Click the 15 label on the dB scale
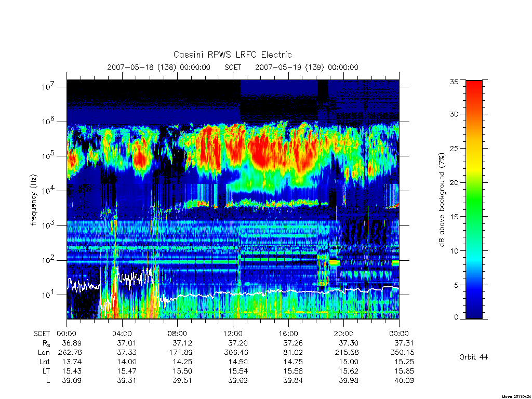The height and width of the screenshot is (399, 532). point(454,216)
